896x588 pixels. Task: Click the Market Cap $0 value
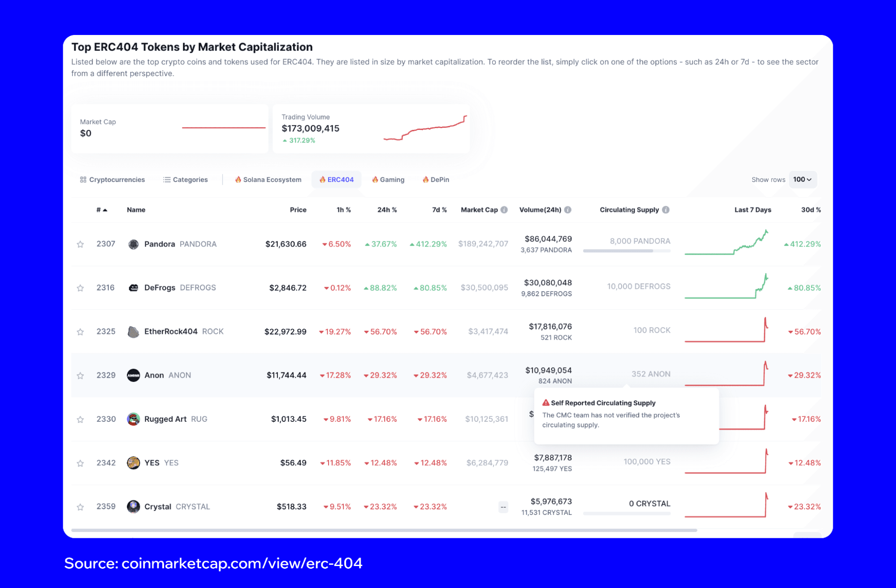(86, 134)
